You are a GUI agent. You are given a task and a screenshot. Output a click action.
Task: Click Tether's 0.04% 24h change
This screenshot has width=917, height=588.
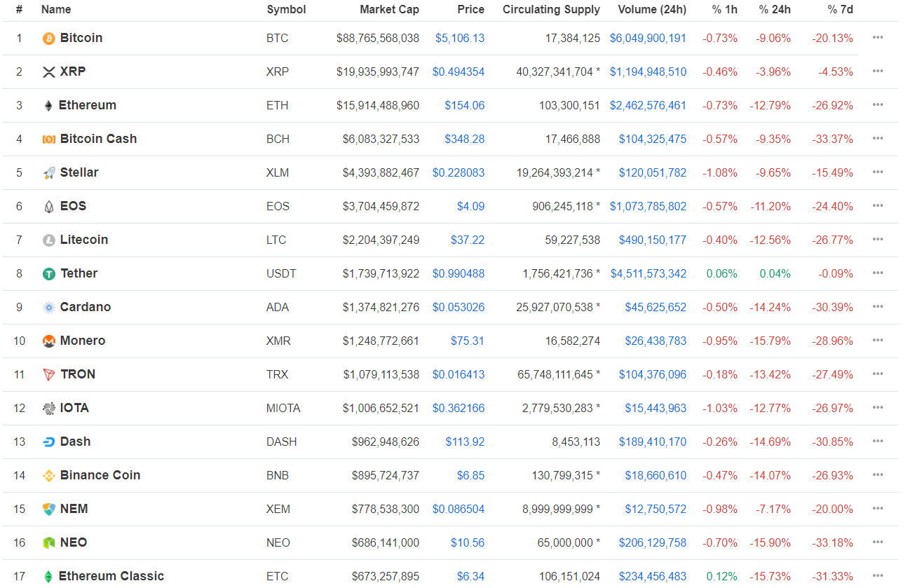click(775, 273)
